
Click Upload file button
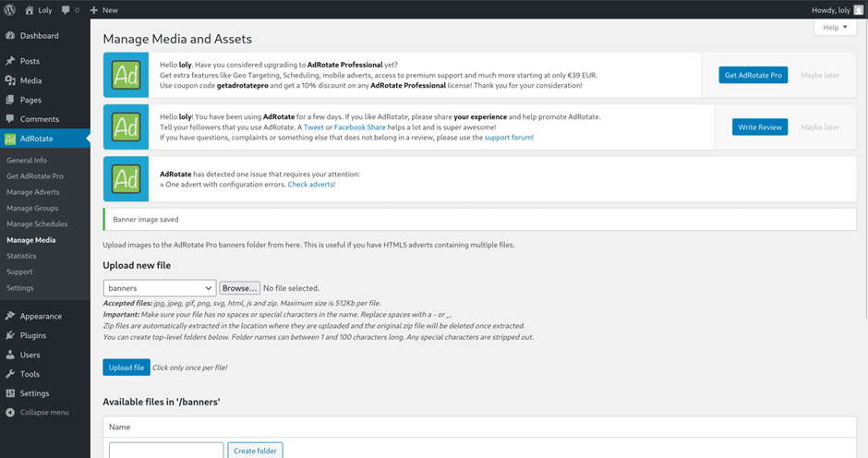[x=127, y=368]
